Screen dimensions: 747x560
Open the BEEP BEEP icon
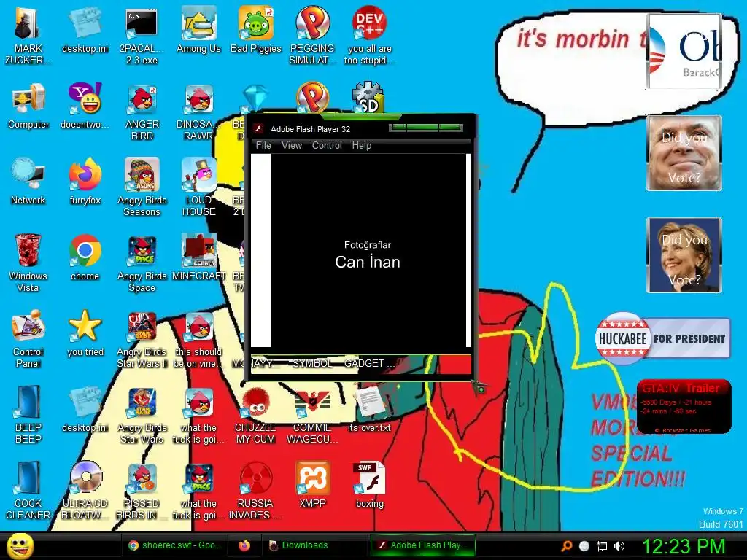28,414
